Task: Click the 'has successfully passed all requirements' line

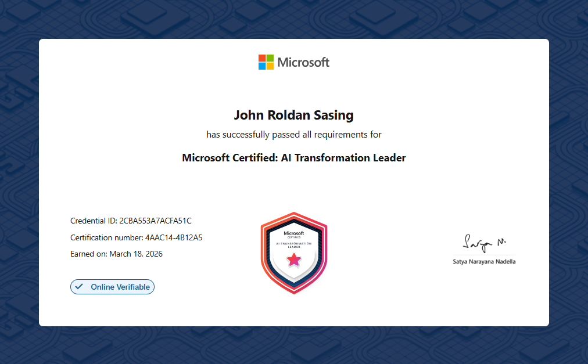Action: coord(293,135)
